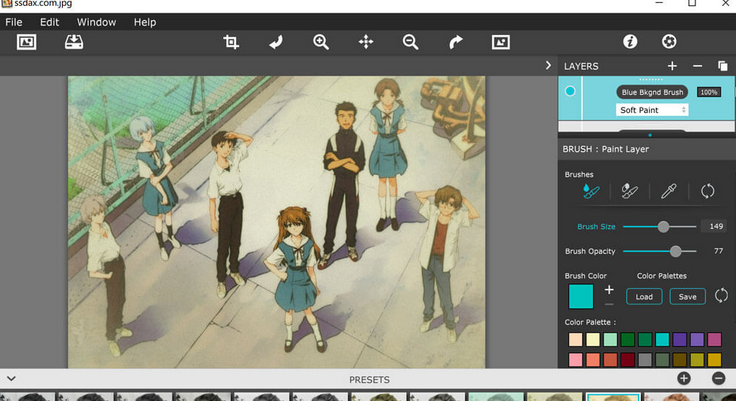Add brush color to palette plus icon

609,290
